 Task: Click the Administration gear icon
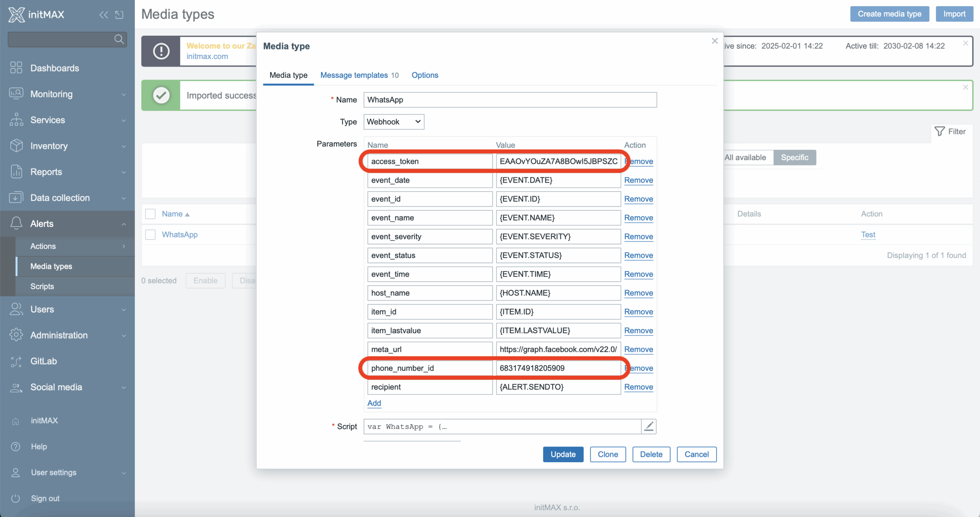[x=16, y=335]
